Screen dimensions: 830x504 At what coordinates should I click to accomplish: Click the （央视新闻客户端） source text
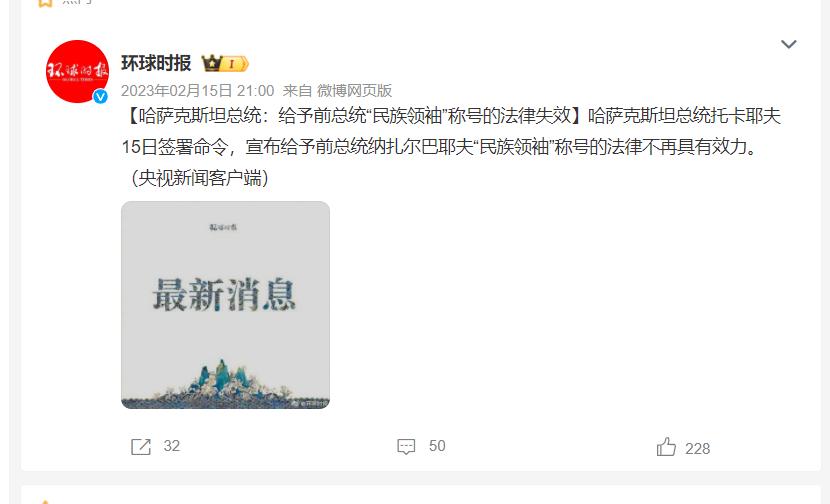point(199,178)
